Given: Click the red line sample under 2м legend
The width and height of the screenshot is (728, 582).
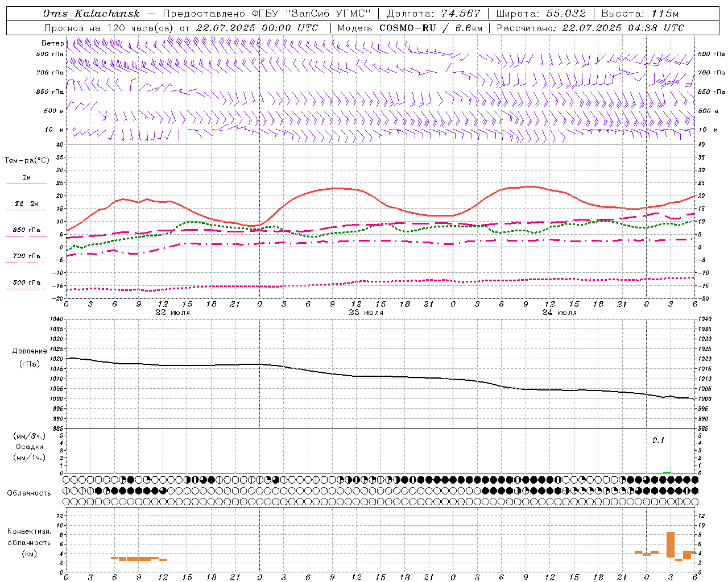Looking at the screenshot, I should [26, 184].
